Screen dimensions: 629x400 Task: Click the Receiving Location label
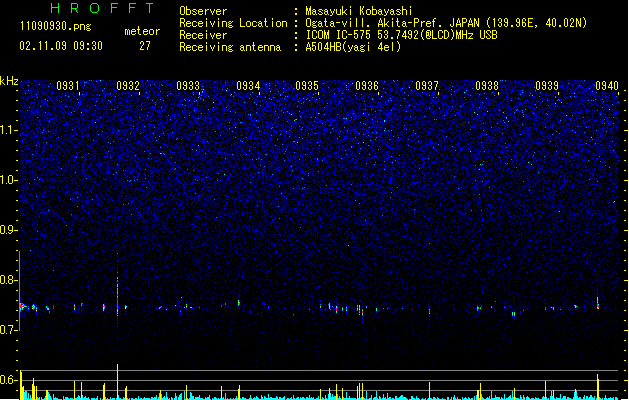click(x=233, y=23)
